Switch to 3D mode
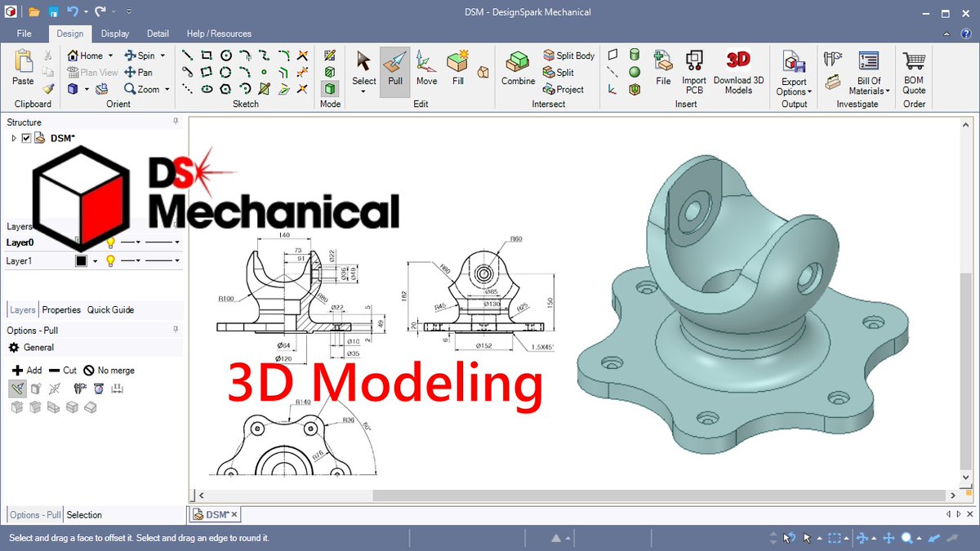This screenshot has width=980, height=551. (x=330, y=88)
